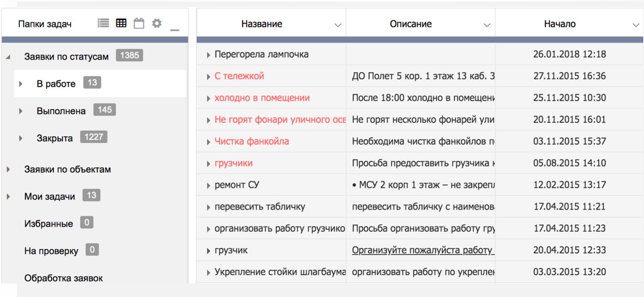Open task 'Перегорела лампочка'
The image size is (644, 297).
click(x=262, y=54)
